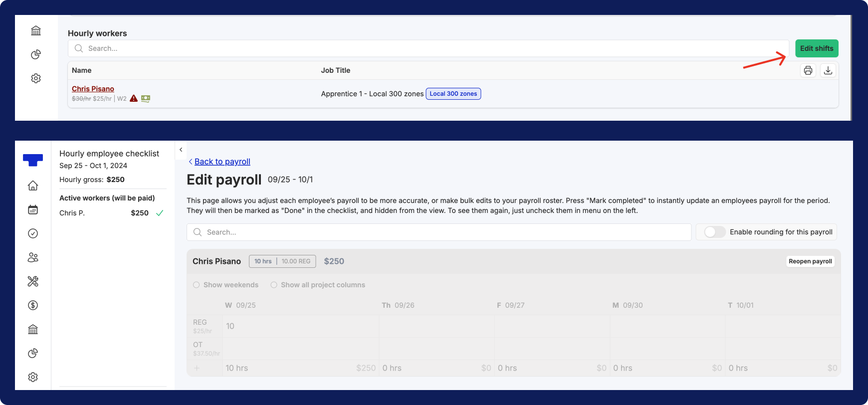Click the green cash icon next to Chris Pisano

(x=146, y=98)
